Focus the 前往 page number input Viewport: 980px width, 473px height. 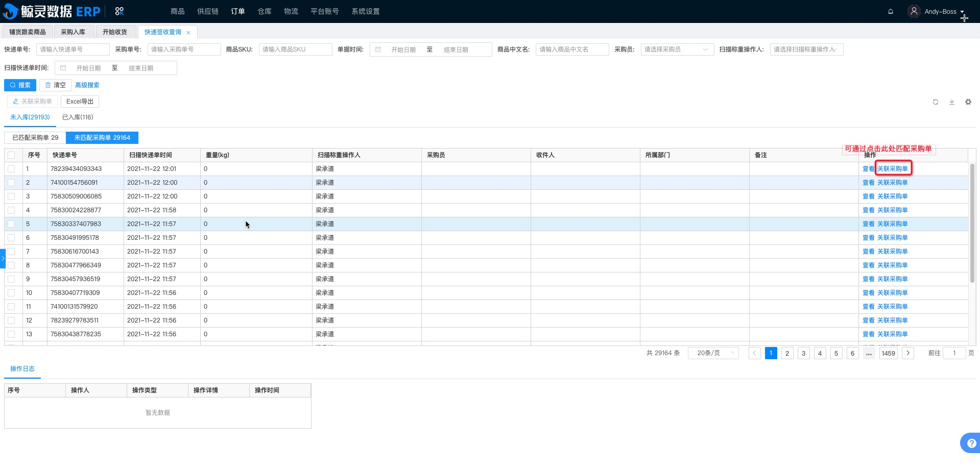[954, 353]
